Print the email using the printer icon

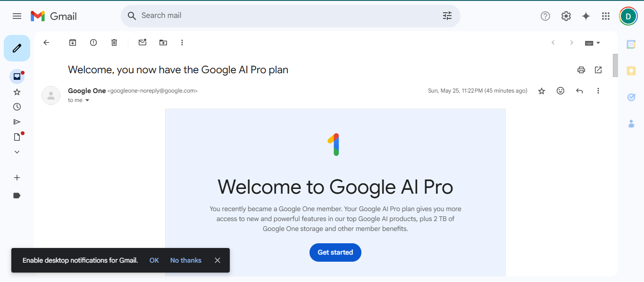[581, 70]
